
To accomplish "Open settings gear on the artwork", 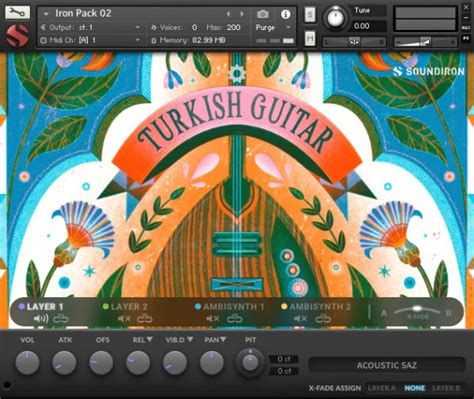I will (x=237, y=73).
